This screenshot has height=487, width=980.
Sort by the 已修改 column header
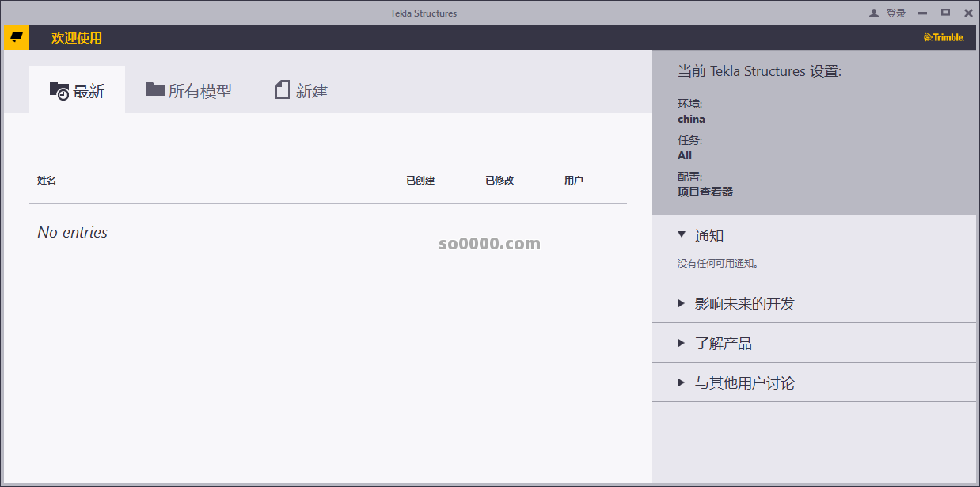click(x=499, y=181)
